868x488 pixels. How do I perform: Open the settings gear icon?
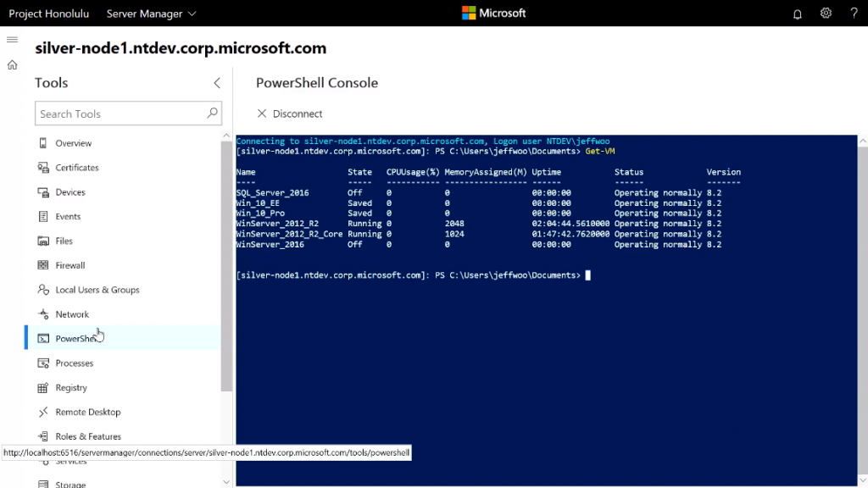pyautogui.click(x=826, y=14)
